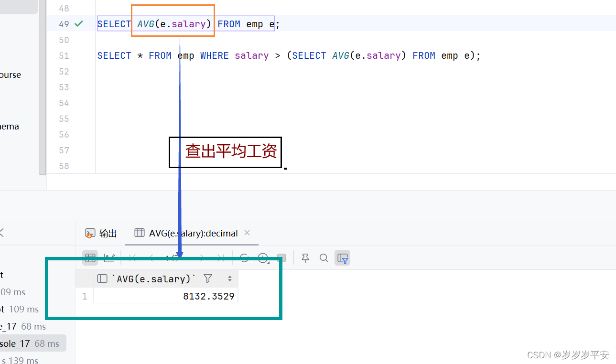Screen dimensions: 616x364
Task: Click green checkmark at line 49
Action: coord(79,23)
